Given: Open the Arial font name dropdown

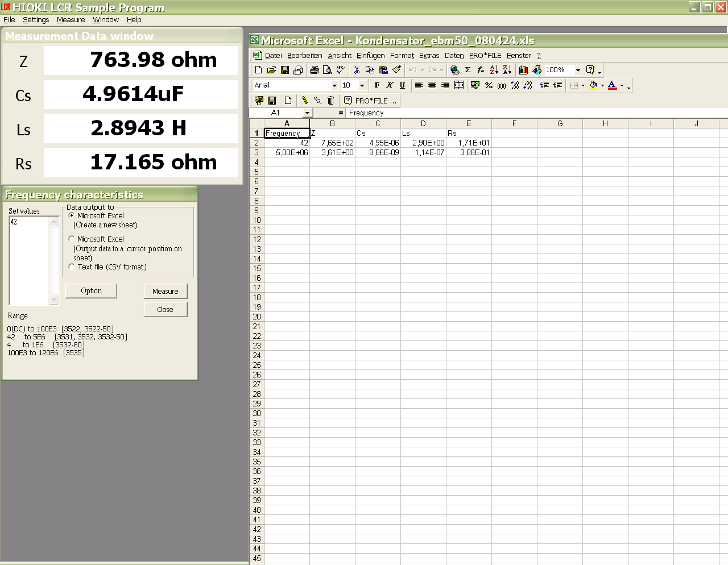Looking at the screenshot, I should (x=334, y=85).
